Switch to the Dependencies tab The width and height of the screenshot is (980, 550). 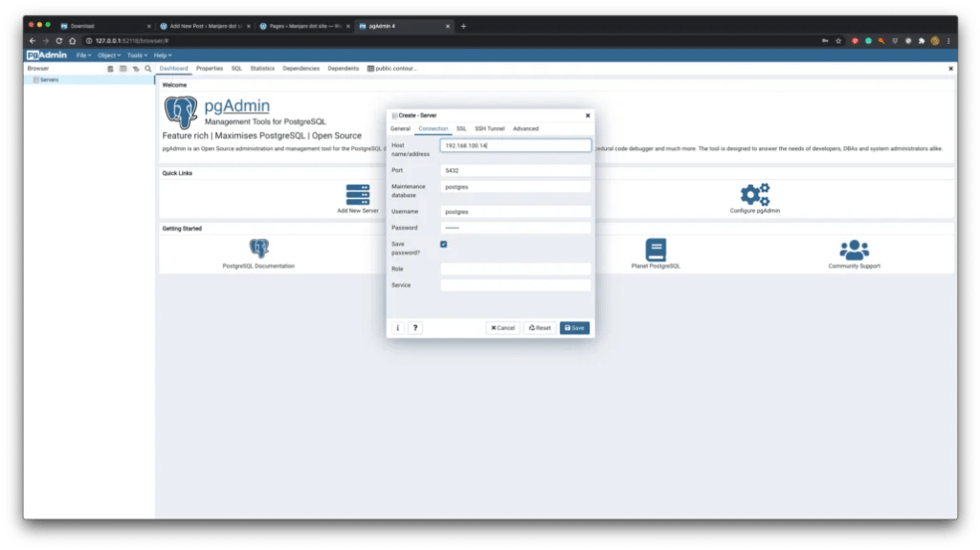click(x=301, y=68)
